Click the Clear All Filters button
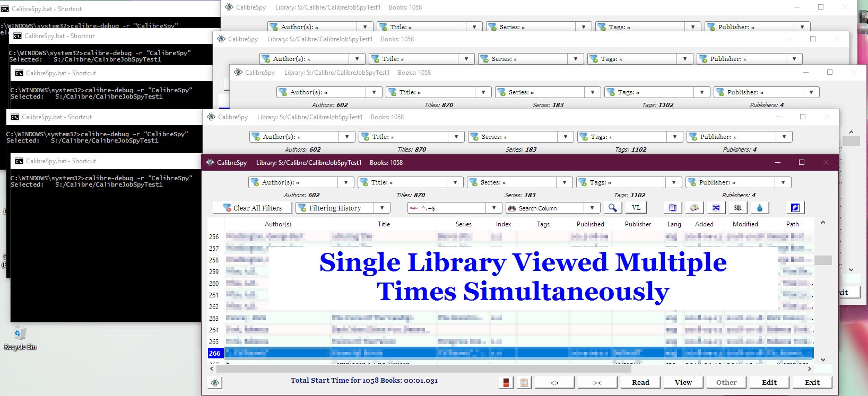868x396 pixels. pos(253,208)
